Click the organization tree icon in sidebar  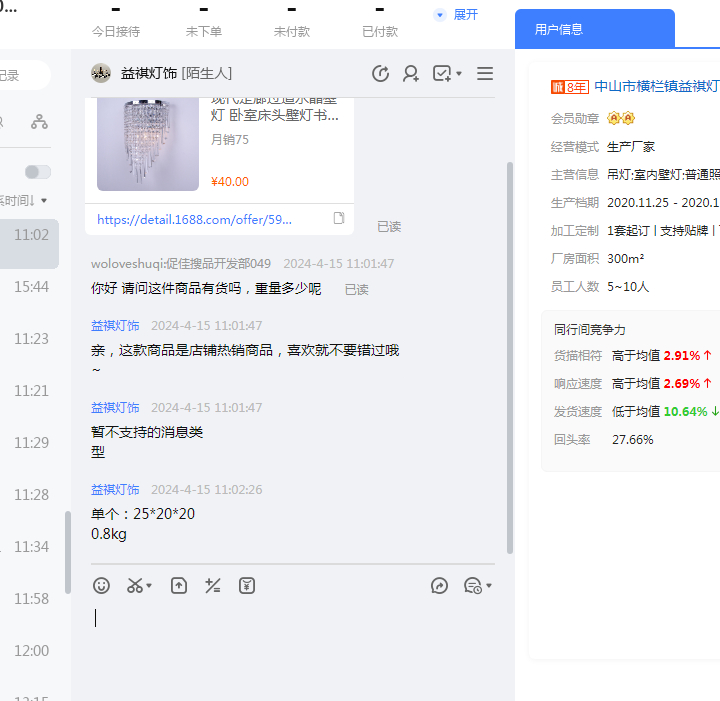coord(39,122)
